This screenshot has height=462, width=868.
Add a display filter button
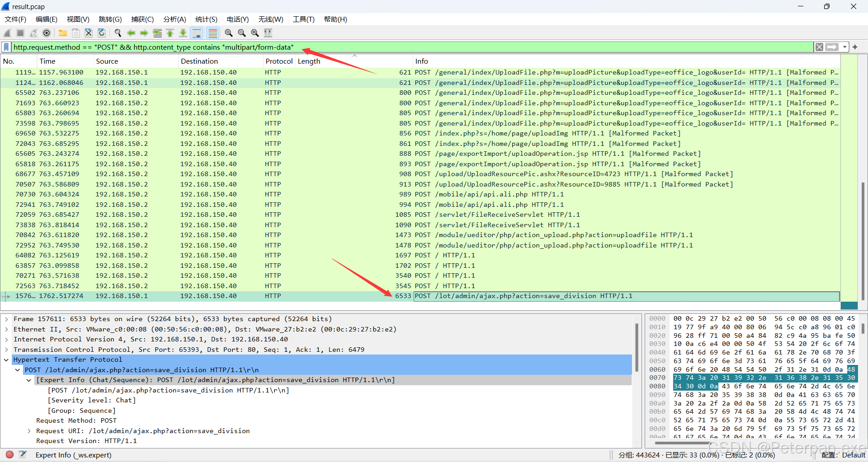(x=855, y=47)
